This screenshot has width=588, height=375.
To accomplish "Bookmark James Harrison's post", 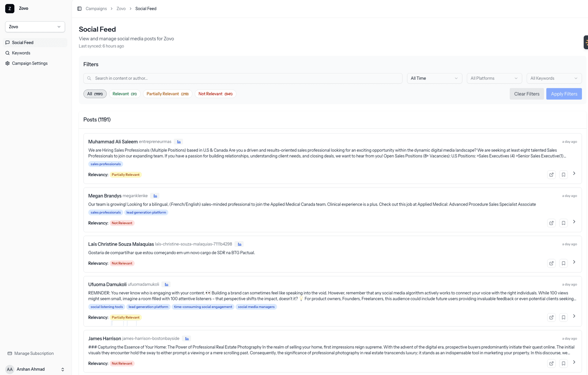I will coord(563,363).
